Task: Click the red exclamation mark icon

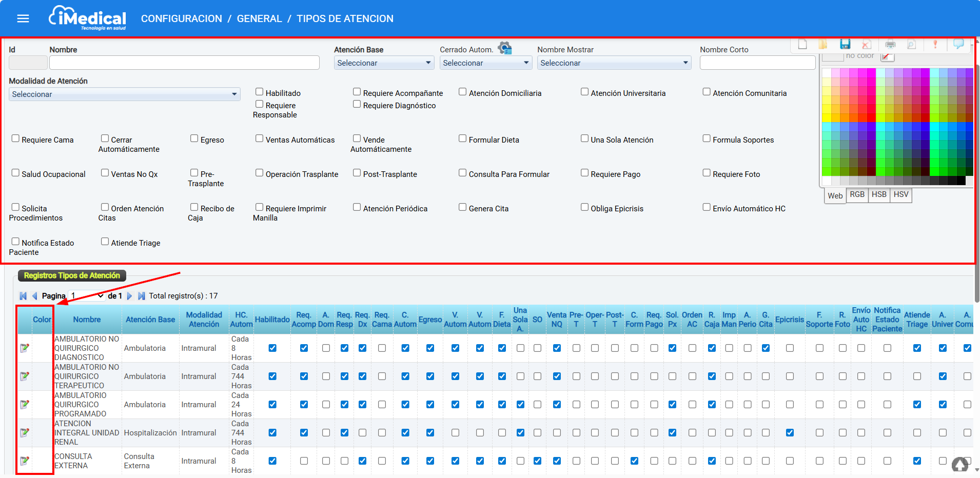Action: 935,45
